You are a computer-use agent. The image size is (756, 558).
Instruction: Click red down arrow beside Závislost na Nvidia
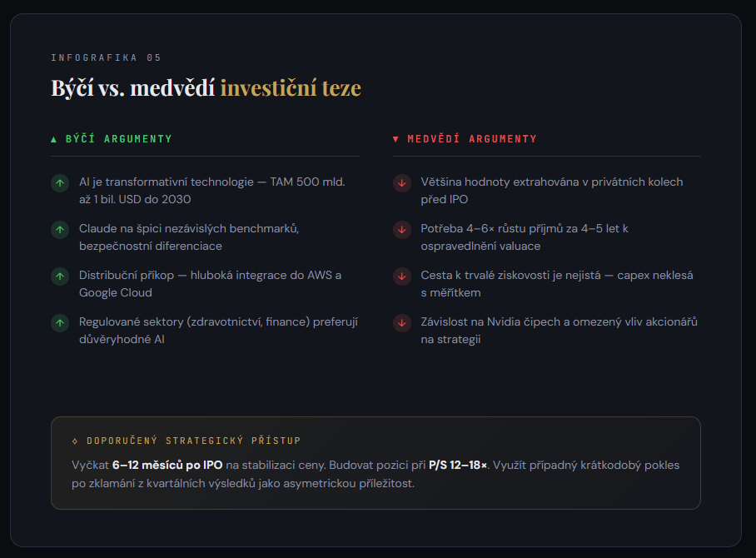[x=401, y=323]
